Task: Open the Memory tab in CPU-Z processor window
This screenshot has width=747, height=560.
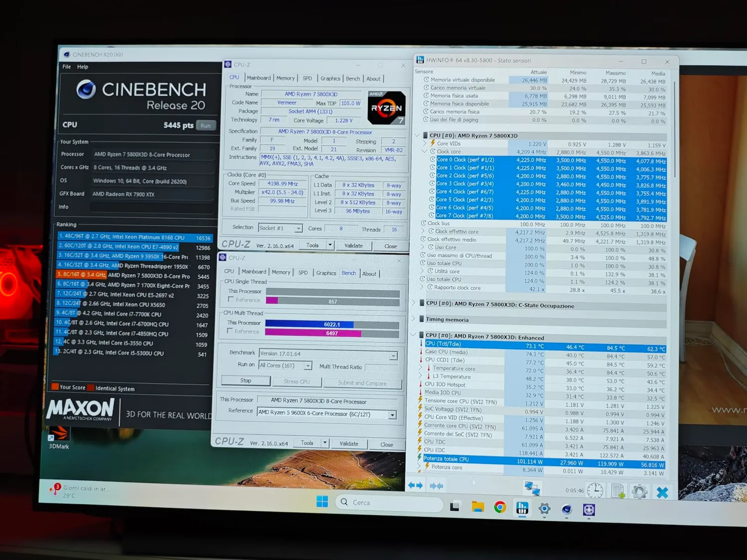Action: pos(285,78)
